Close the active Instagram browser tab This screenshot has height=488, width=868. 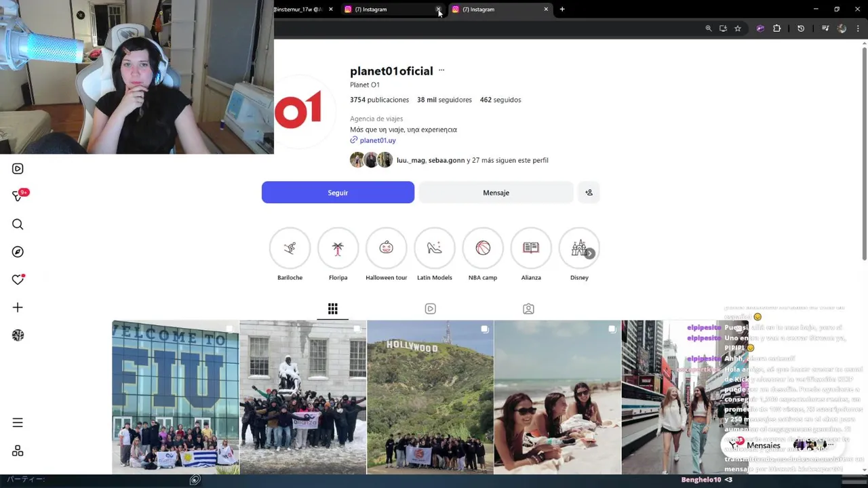point(546,9)
